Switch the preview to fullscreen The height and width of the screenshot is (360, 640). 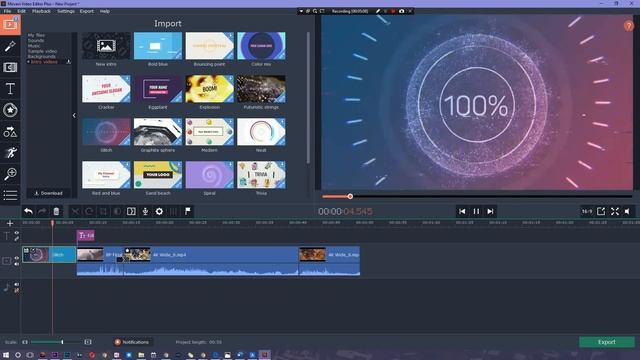615,211
